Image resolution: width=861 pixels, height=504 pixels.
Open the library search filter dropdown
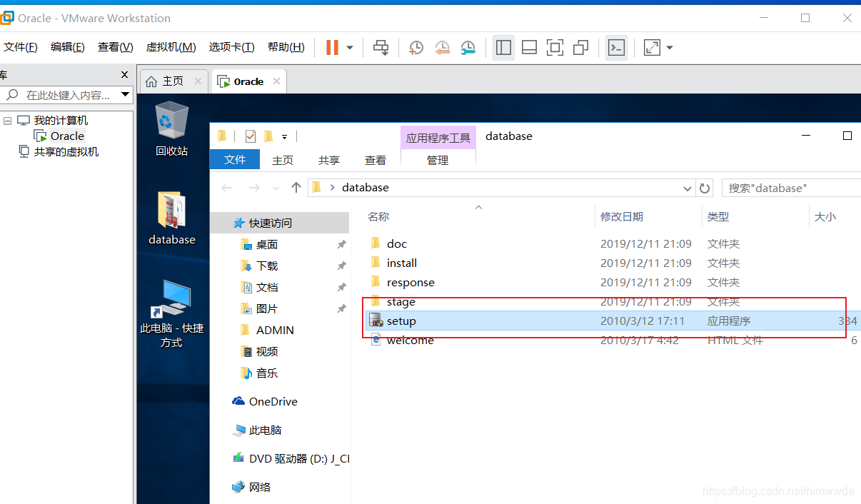click(126, 94)
